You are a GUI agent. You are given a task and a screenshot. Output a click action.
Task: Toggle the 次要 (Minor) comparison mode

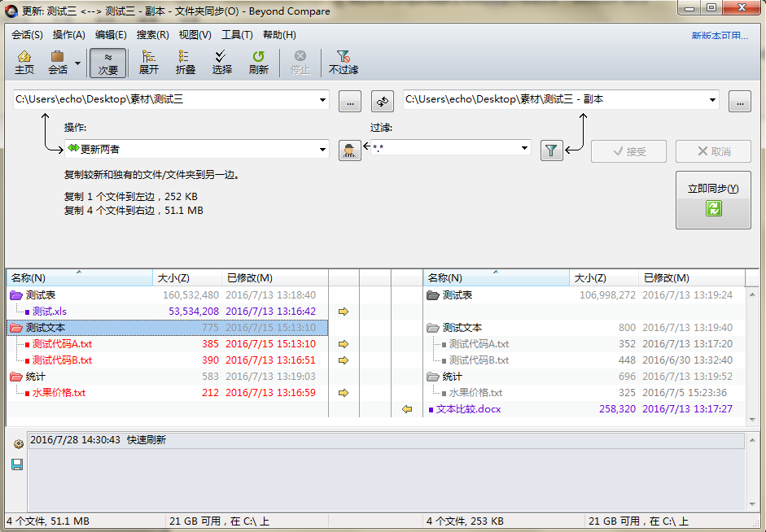coord(108,62)
